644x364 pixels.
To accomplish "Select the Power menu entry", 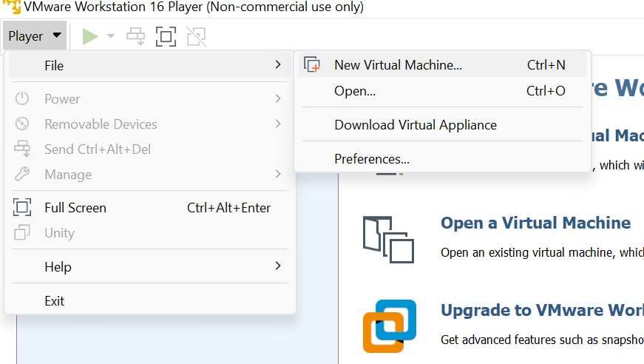I will 149,99.
